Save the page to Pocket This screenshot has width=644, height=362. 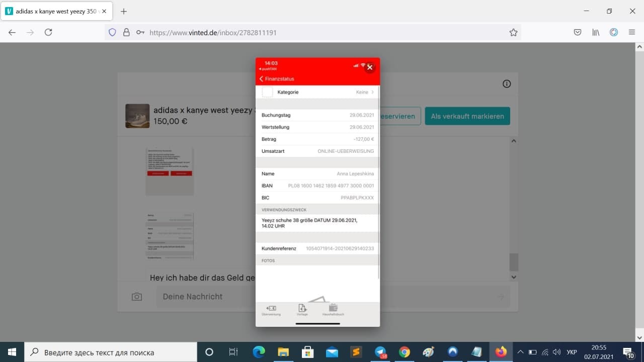578,32
